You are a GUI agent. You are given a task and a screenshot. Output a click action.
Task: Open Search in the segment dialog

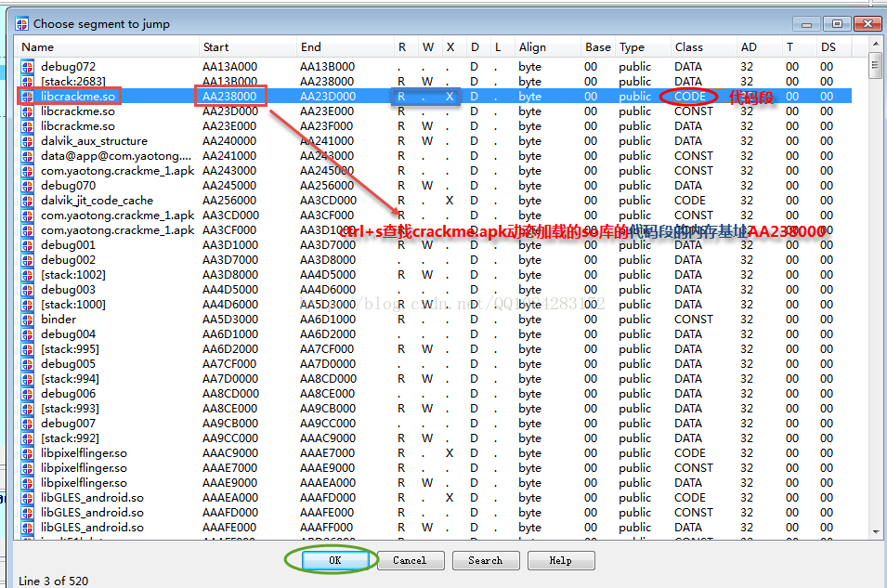click(486, 560)
